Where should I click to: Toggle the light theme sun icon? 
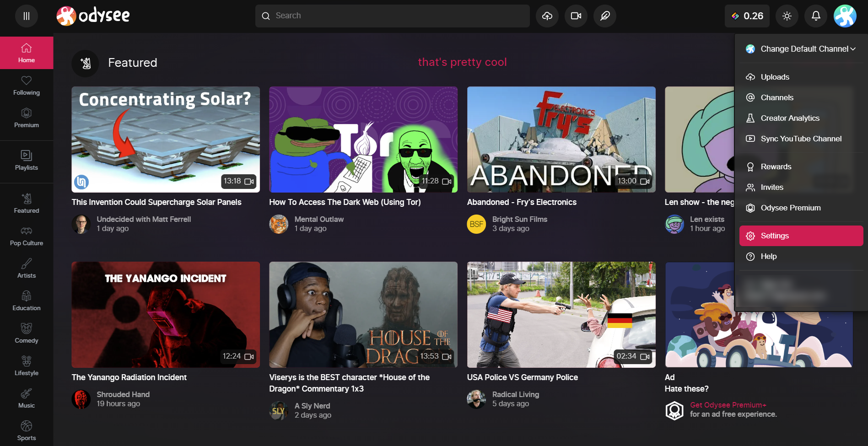pos(787,16)
